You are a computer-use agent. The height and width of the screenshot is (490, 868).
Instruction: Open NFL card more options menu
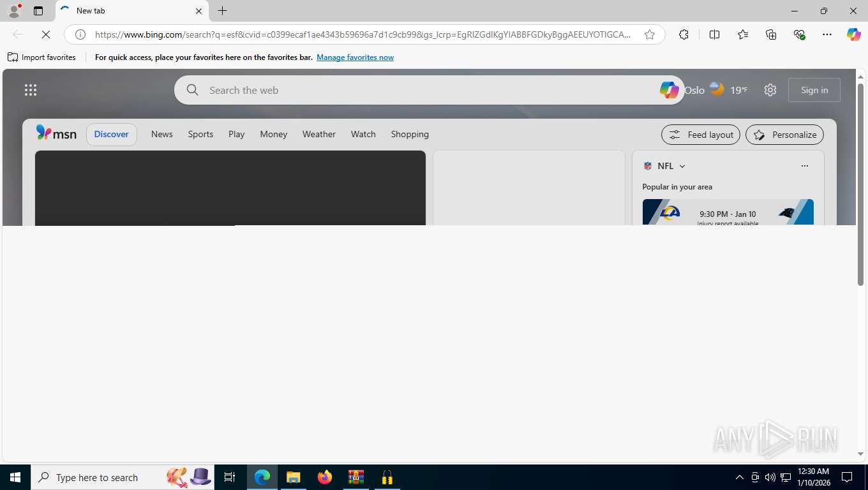pyautogui.click(x=804, y=166)
